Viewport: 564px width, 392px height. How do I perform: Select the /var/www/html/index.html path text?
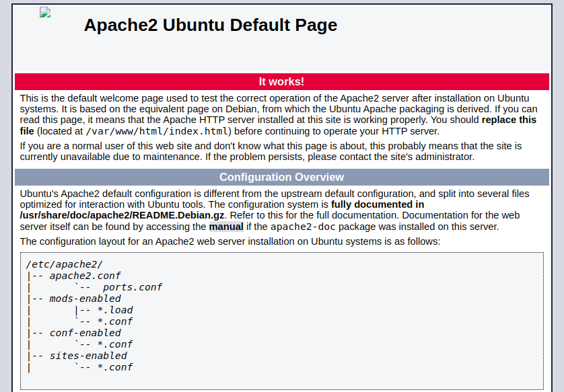pos(157,131)
